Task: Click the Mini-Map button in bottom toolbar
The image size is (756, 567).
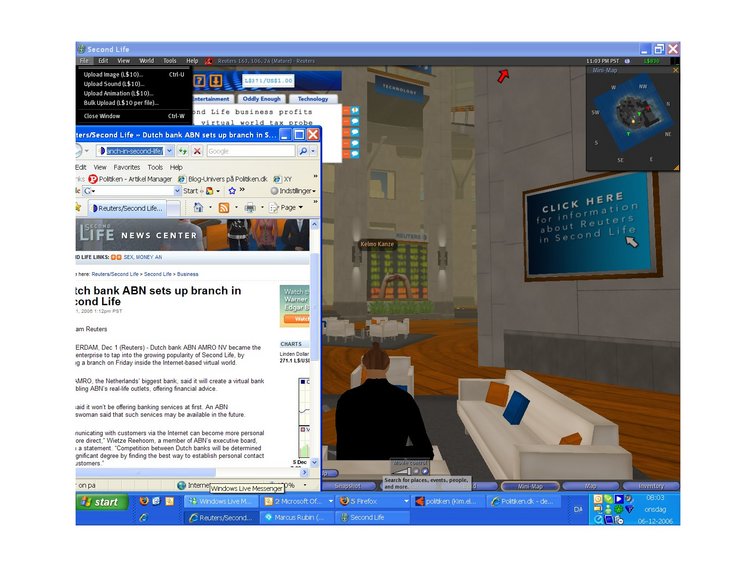Action: (530, 486)
